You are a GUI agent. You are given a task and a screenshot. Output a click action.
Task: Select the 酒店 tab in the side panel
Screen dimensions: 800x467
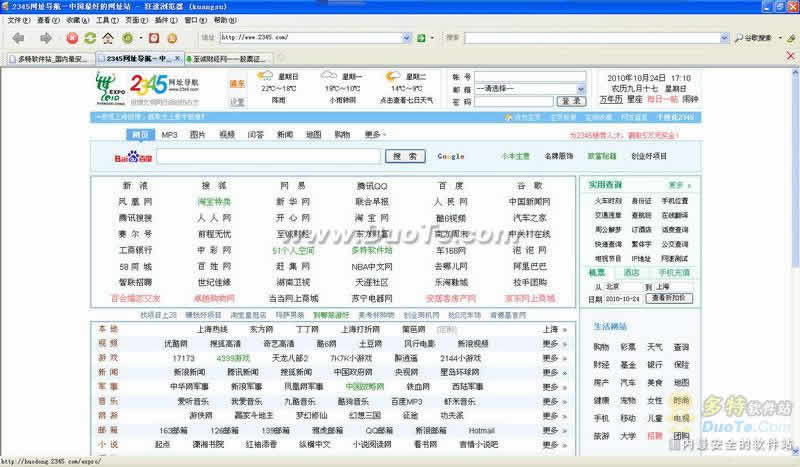632,273
